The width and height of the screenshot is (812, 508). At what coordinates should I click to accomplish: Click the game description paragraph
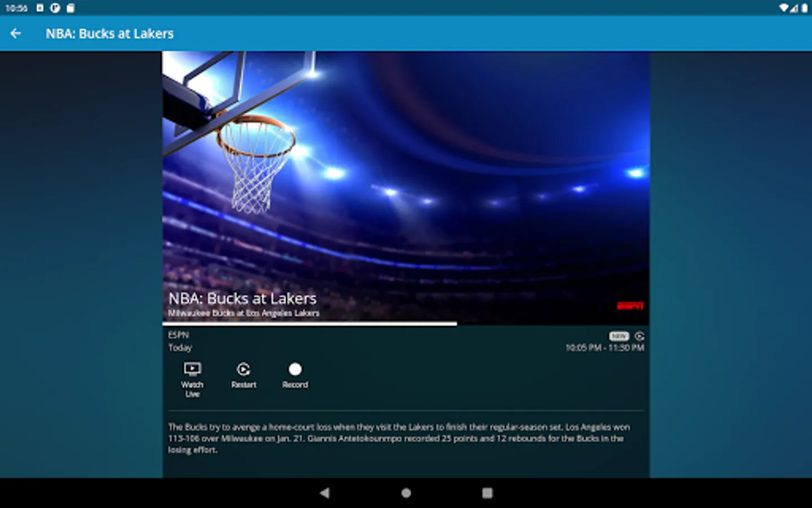pyautogui.click(x=399, y=439)
